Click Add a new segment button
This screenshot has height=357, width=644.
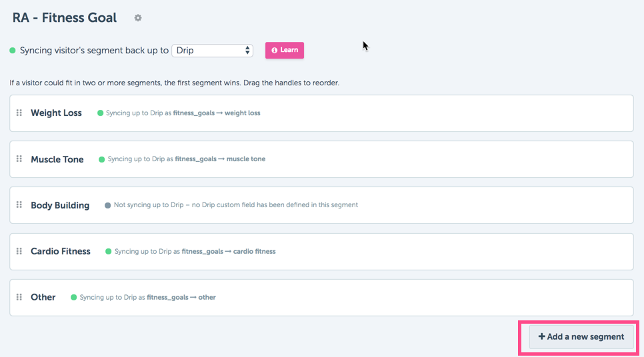coord(581,337)
